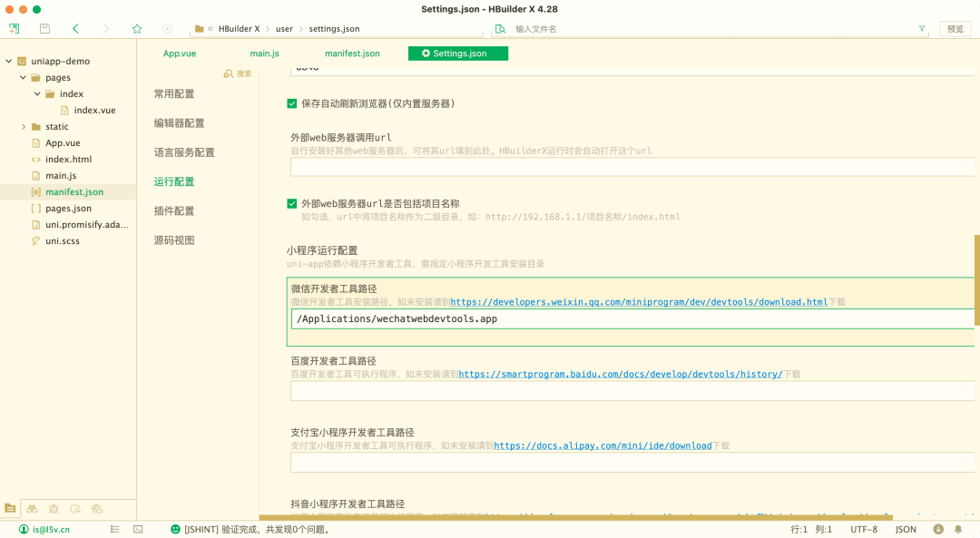980x538 pixels.
Task: Click the outline list icon in status bar
Action: (x=114, y=529)
